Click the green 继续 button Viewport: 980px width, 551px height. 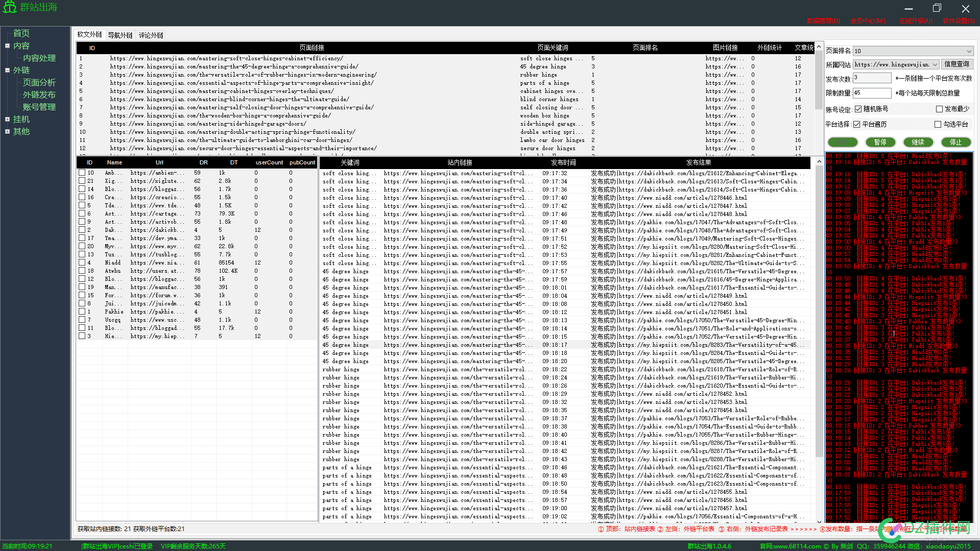918,142
